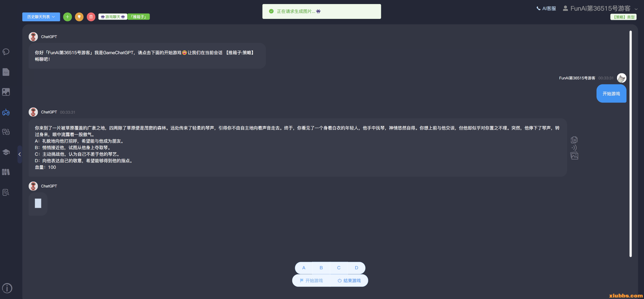This screenshot has width=644, height=299.
Task: Open the PDF document sidebar icon
Action: pyautogui.click(x=6, y=72)
